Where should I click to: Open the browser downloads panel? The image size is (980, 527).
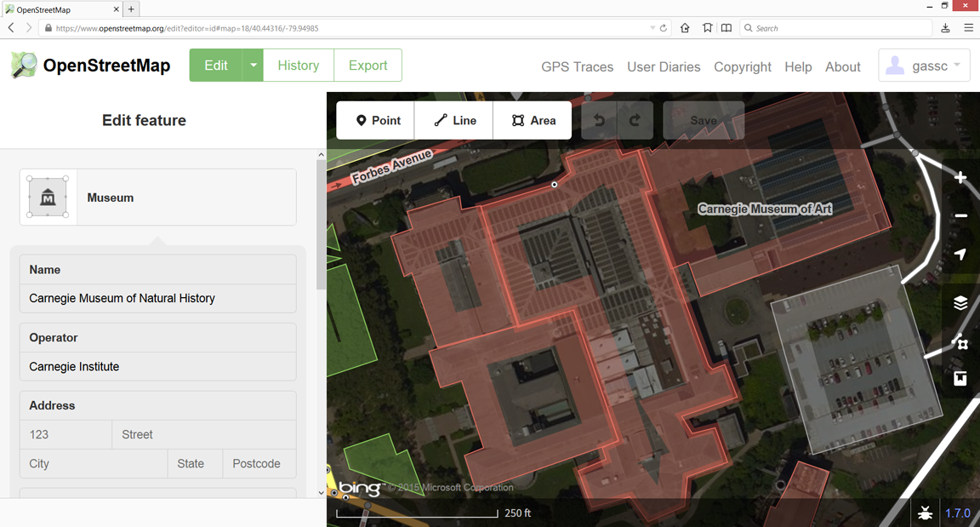946,28
